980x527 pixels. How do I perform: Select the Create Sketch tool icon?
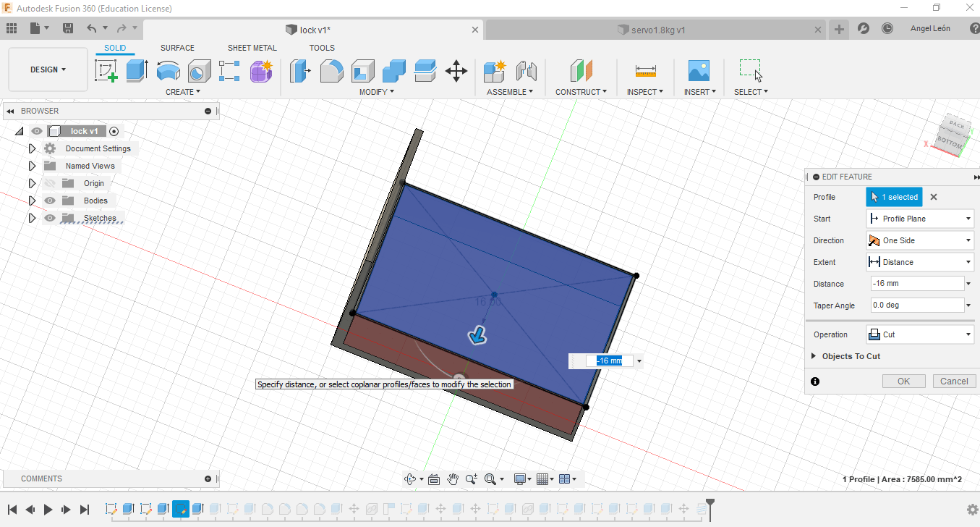[x=106, y=71]
